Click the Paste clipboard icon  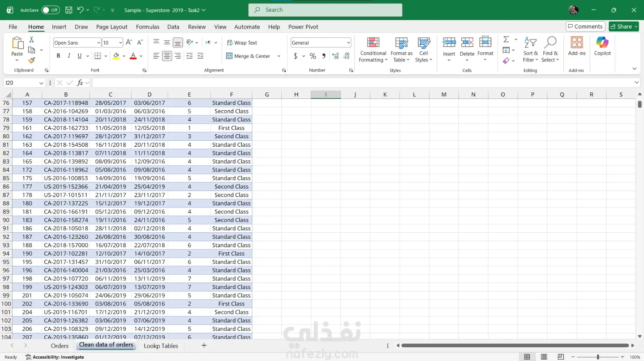coord(17,43)
